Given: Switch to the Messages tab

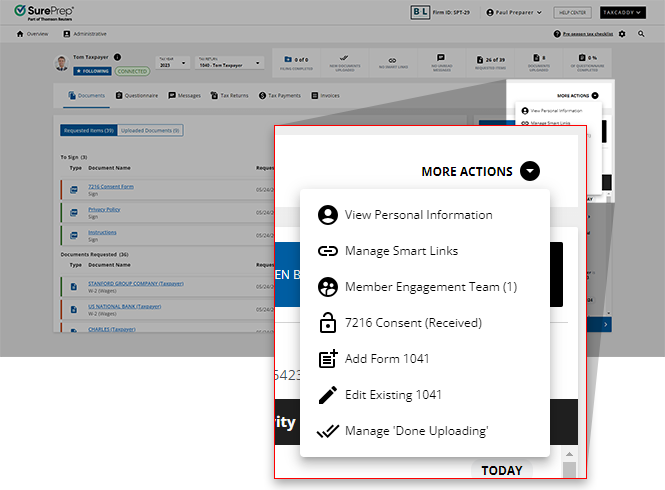Looking at the screenshot, I should [x=184, y=95].
